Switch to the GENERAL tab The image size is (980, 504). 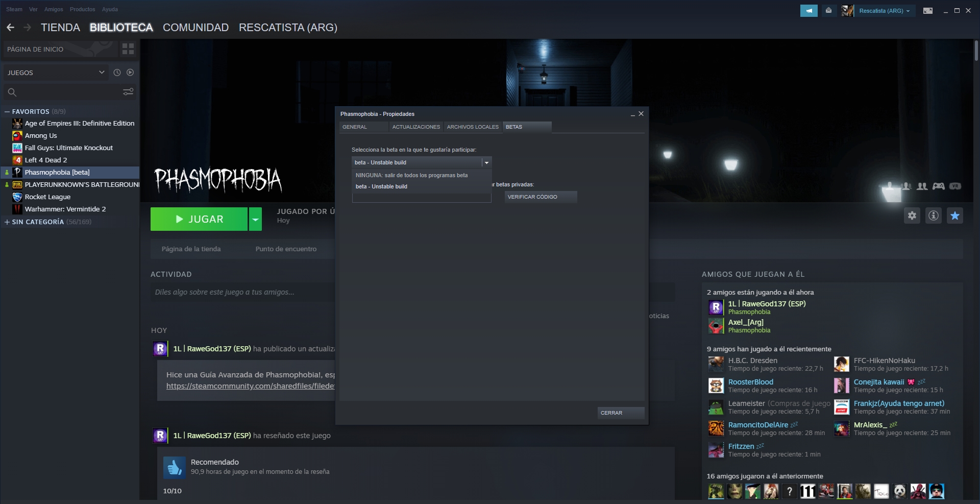coord(363,127)
